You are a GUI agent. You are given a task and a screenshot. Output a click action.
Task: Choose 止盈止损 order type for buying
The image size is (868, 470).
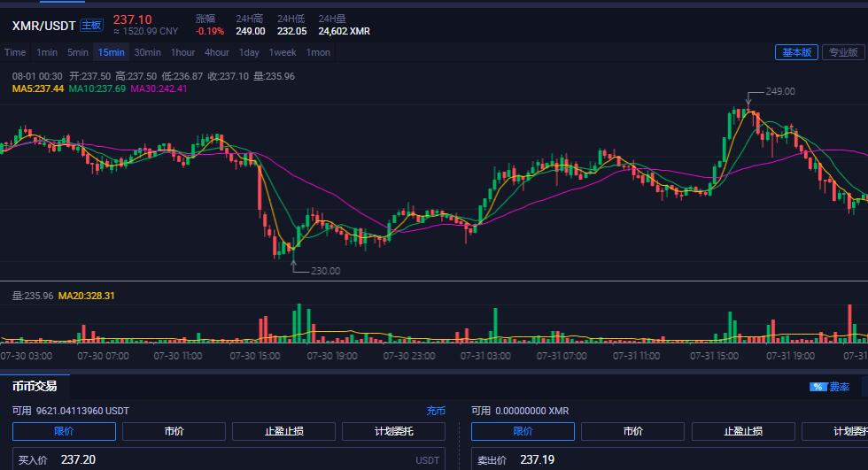283,431
